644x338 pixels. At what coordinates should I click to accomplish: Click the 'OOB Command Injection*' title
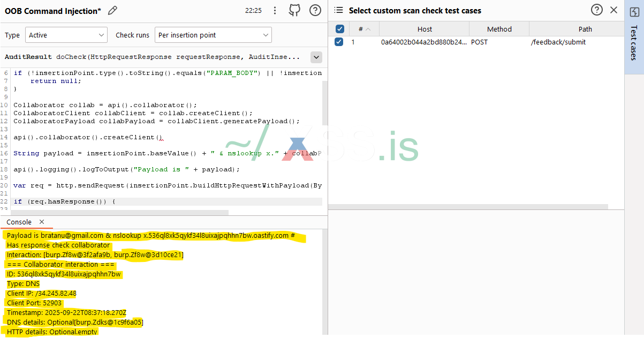(x=53, y=10)
